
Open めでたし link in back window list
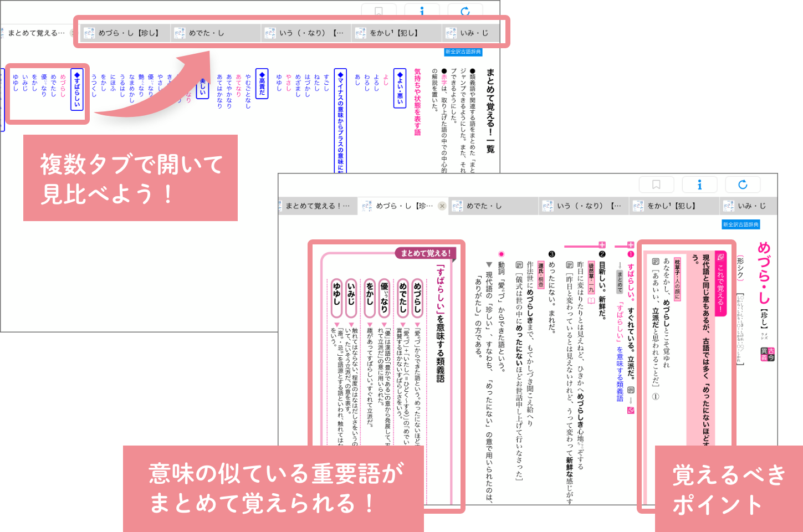[53, 86]
